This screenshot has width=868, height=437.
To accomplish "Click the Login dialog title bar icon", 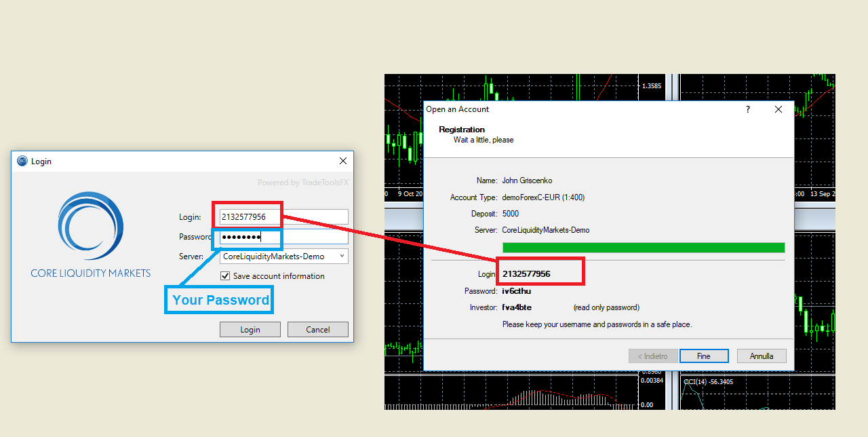I will [22, 161].
